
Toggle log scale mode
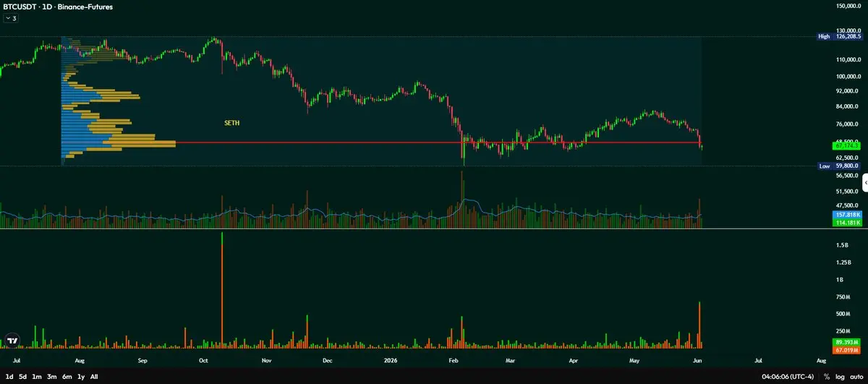(841, 377)
